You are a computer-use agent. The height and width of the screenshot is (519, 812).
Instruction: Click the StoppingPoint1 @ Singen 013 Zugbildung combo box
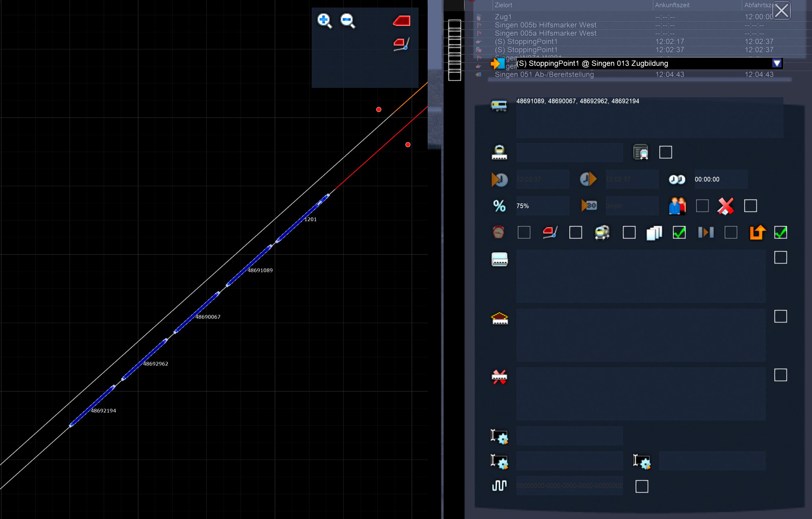click(x=641, y=63)
